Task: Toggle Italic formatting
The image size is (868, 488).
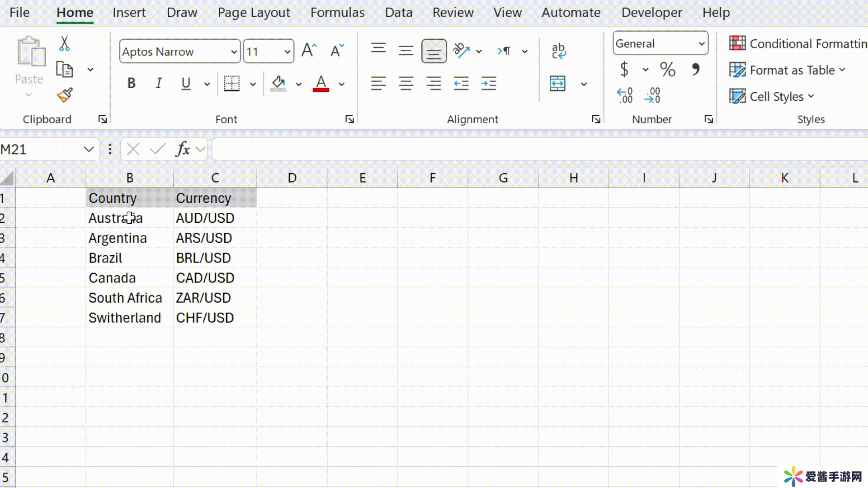Action: (159, 84)
